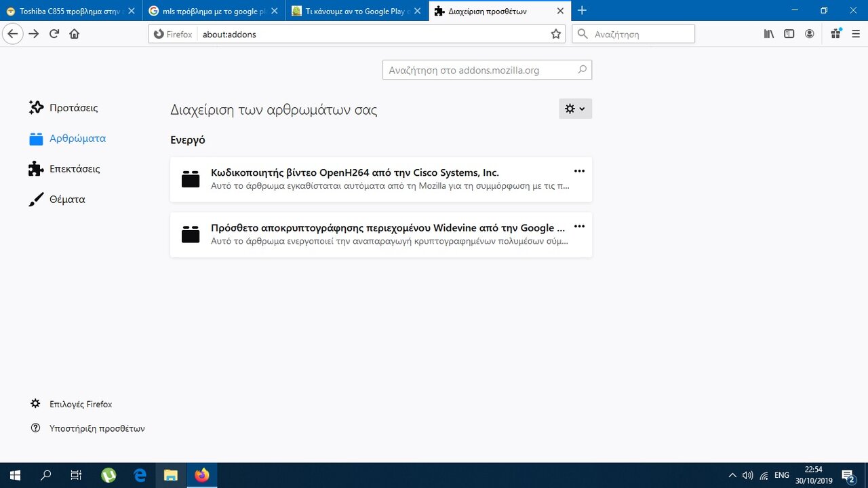
Task: Open Microsoft Edge from the taskbar
Action: point(140,475)
